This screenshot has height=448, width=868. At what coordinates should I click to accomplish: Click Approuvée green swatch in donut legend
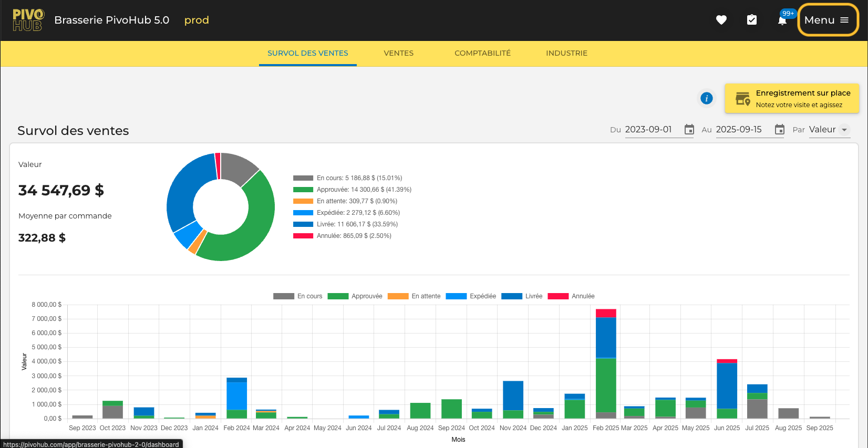tap(303, 190)
